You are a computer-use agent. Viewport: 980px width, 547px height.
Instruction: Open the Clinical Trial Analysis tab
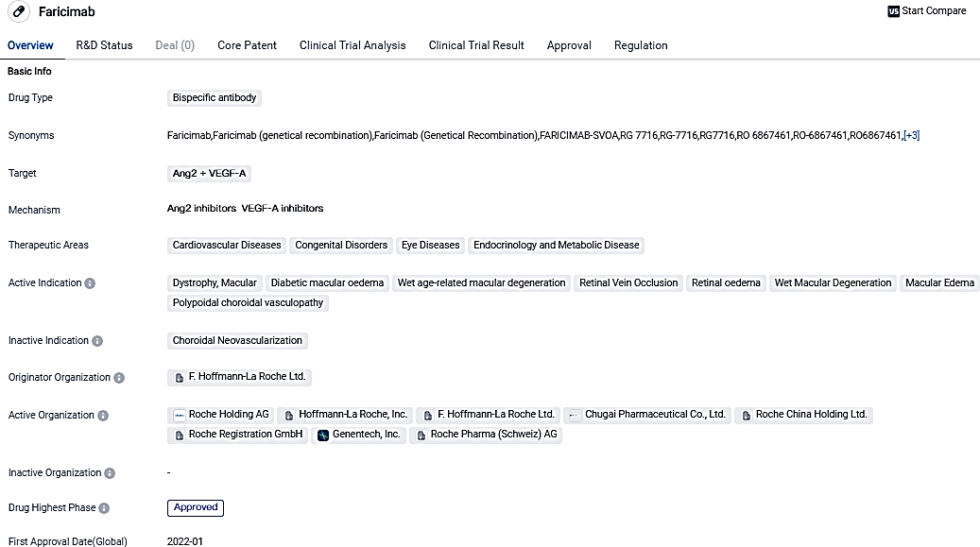(x=352, y=45)
